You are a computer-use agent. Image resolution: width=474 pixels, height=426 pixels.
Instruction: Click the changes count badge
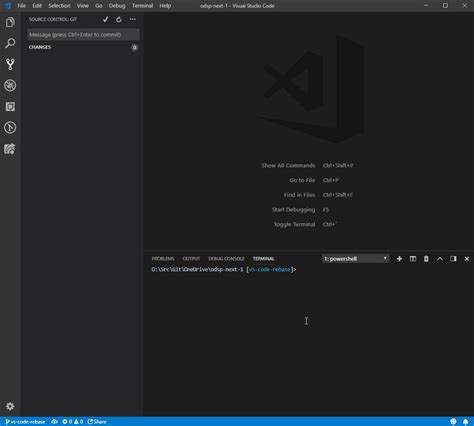coord(134,48)
